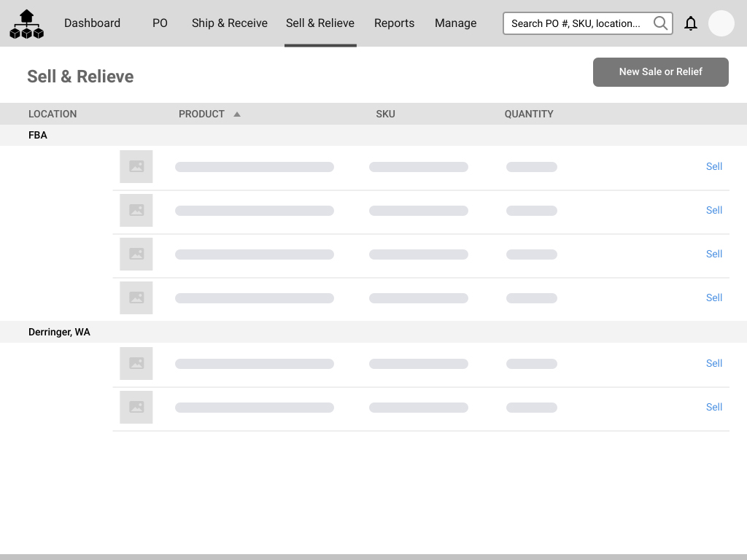
Task: Focus the Search PO #, SKU field
Action: [x=576, y=23]
